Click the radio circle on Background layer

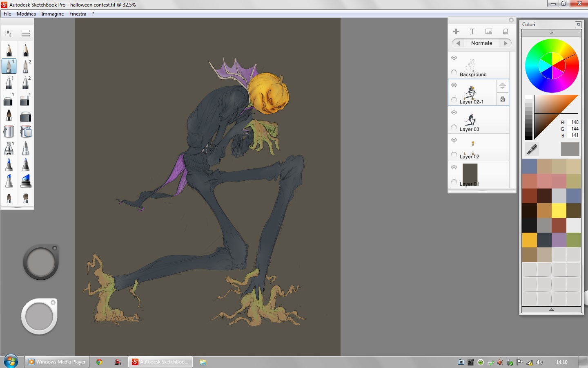pos(454,72)
